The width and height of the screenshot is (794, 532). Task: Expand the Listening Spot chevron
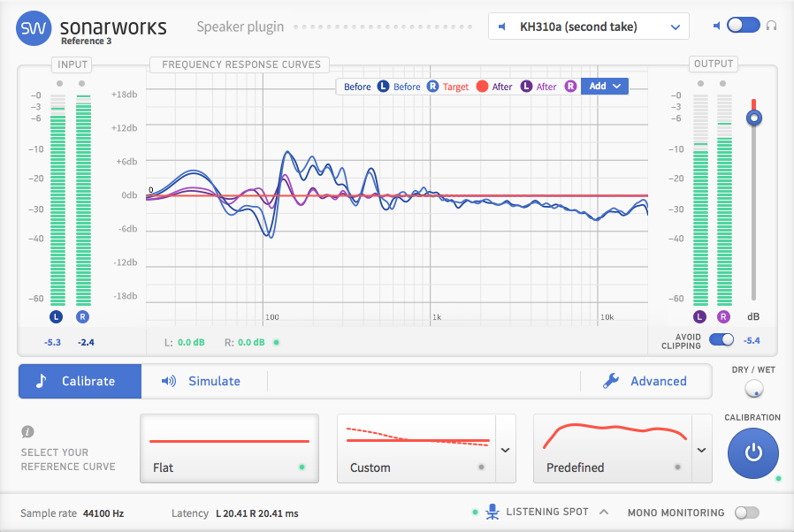(604, 512)
